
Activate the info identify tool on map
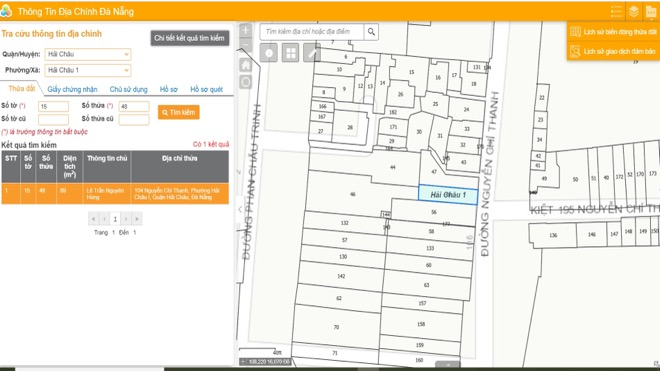coord(269,53)
